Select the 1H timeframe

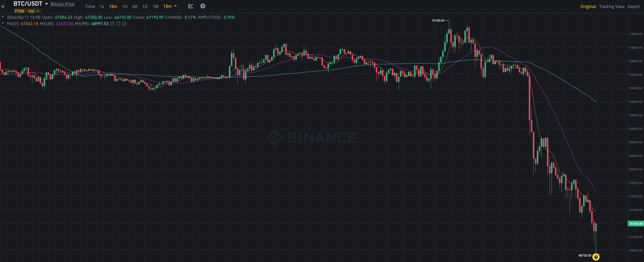point(125,7)
